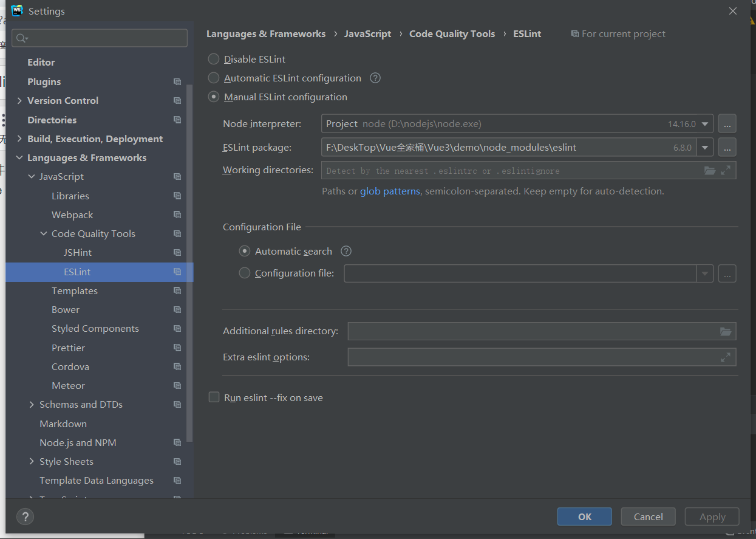This screenshot has width=756, height=539.
Task: Browse for Node interpreter with ellipsis button
Action: (727, 123)
